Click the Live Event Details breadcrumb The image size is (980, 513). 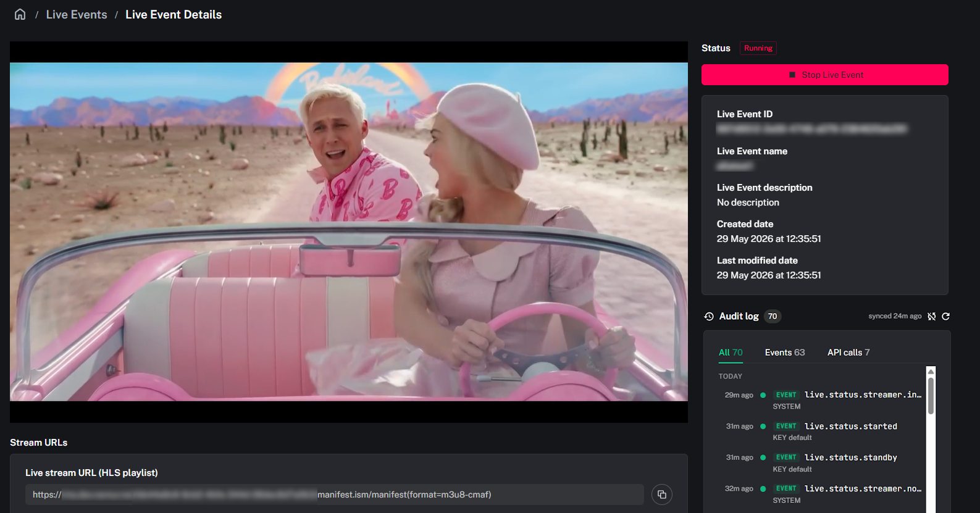click(174, 14)
